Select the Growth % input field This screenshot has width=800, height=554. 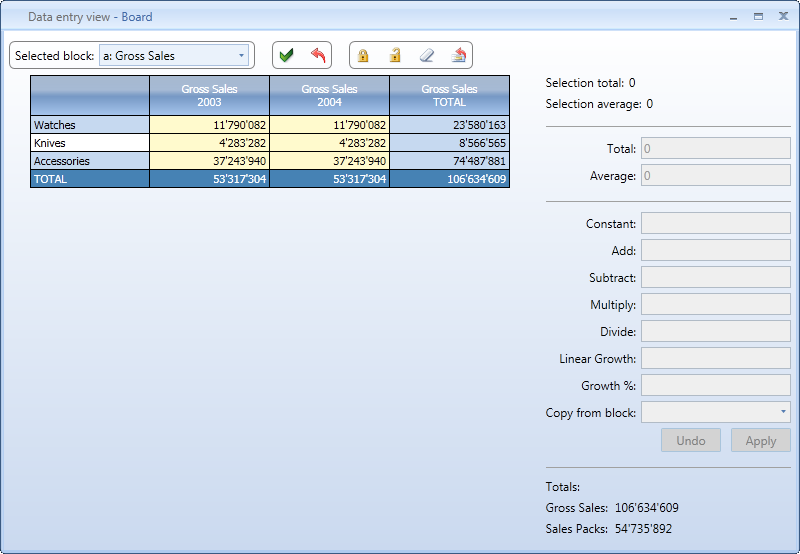click(x=715, y=385)
